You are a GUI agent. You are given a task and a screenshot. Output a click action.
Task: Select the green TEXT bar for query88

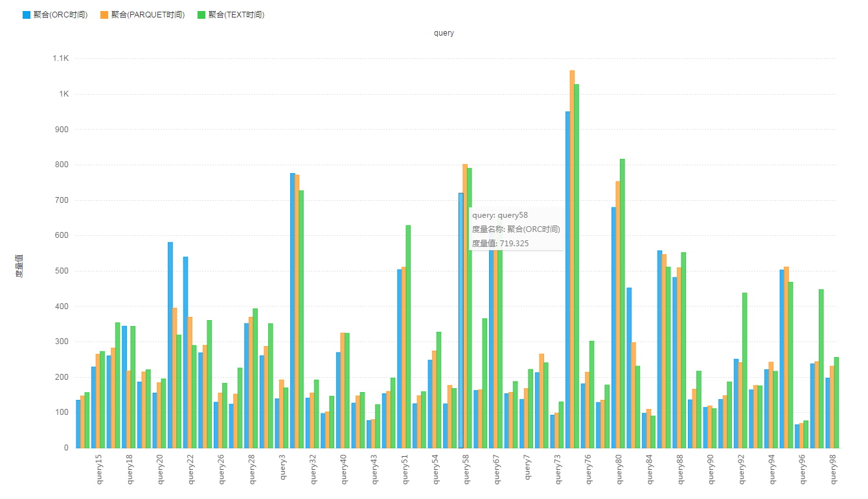[683, 350]
